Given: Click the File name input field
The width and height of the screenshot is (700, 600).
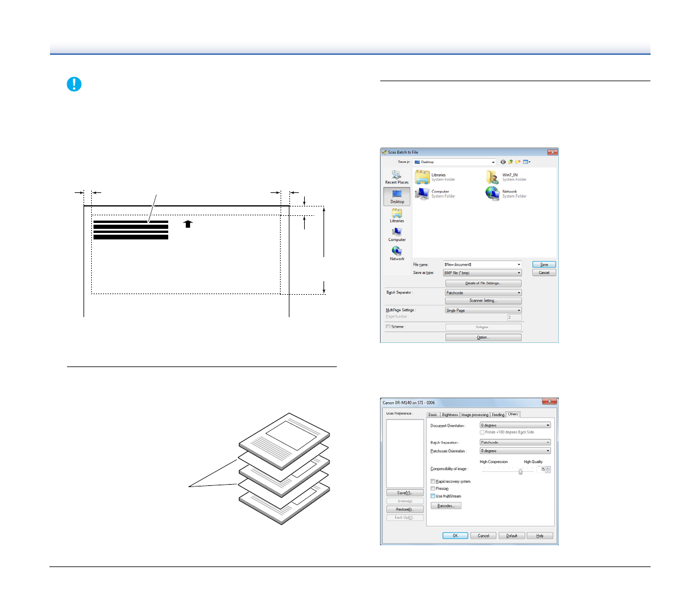Looking at the screenshot, I should pyautogui.click(x=479, y=265).
